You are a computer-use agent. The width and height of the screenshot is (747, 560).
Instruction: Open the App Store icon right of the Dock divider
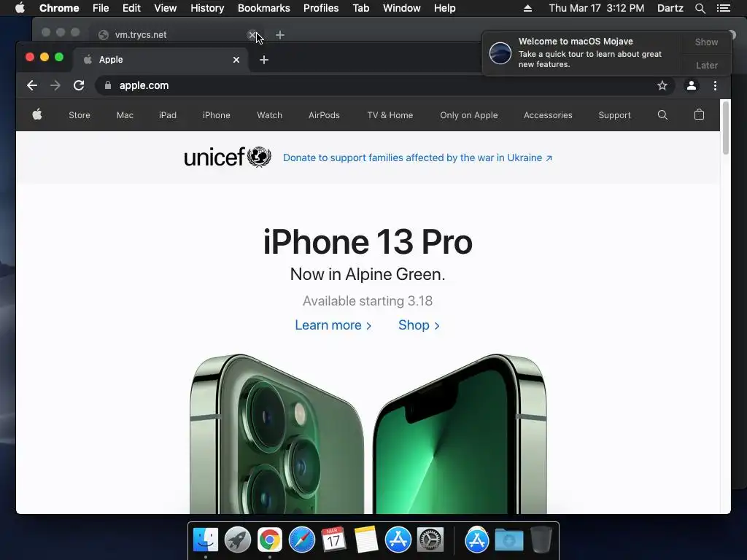(477, 540)
